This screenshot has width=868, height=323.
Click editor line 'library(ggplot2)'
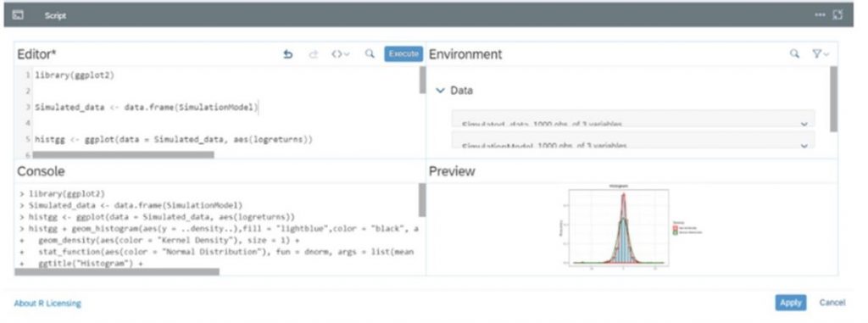tap(75, 75)
